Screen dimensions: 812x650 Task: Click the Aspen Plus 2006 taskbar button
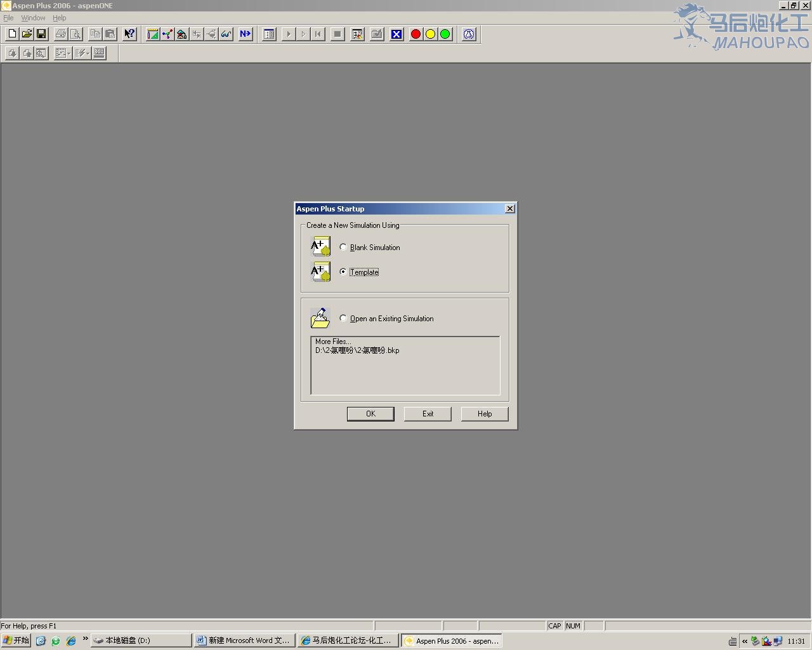[x=452, y=640]
